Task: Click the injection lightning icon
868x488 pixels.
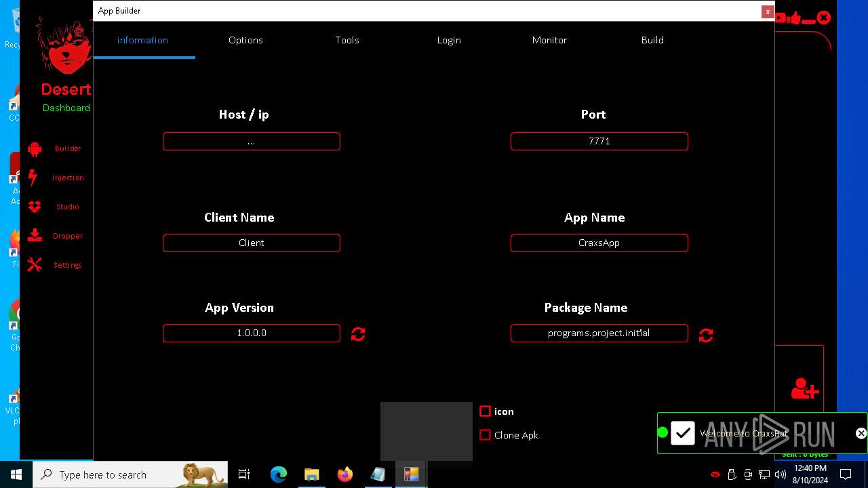Action: coord(33,178)
